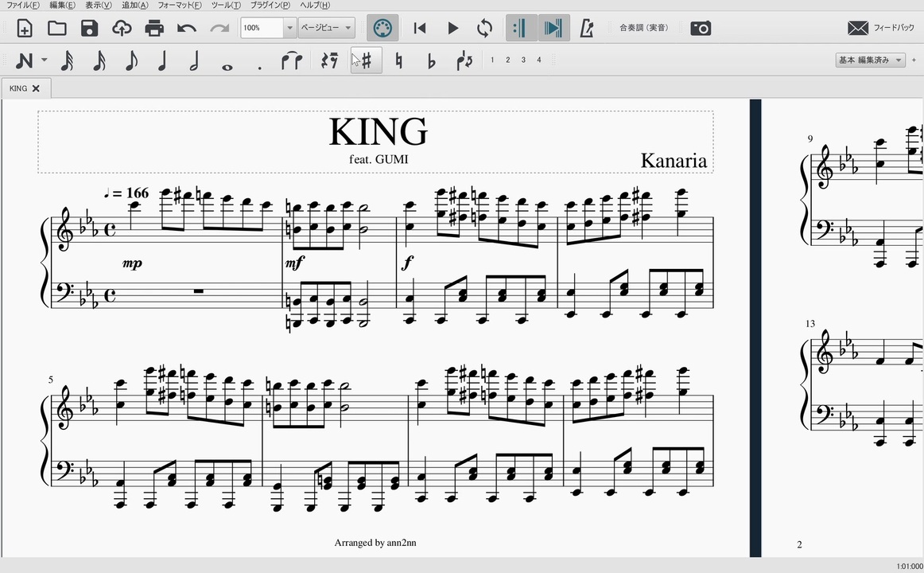Apply a natural accidental
Image resolution: width=924 pixels, height=573 pixels.
399,60
